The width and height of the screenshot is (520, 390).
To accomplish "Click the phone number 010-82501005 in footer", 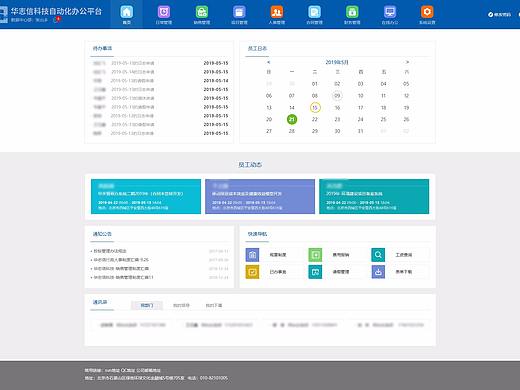I will tap(214, 378).
